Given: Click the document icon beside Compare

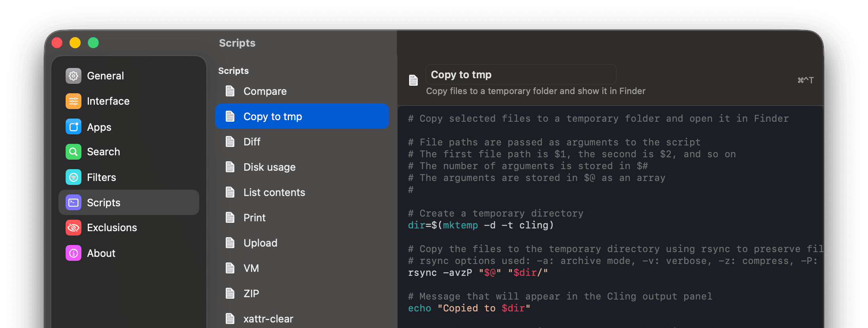Looking at the screenshot, I should pyautogui.click(x=230, y=91).
